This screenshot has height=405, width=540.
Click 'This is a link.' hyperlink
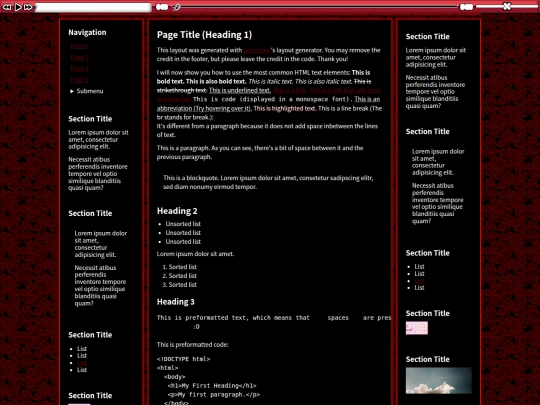pos(290,90)
